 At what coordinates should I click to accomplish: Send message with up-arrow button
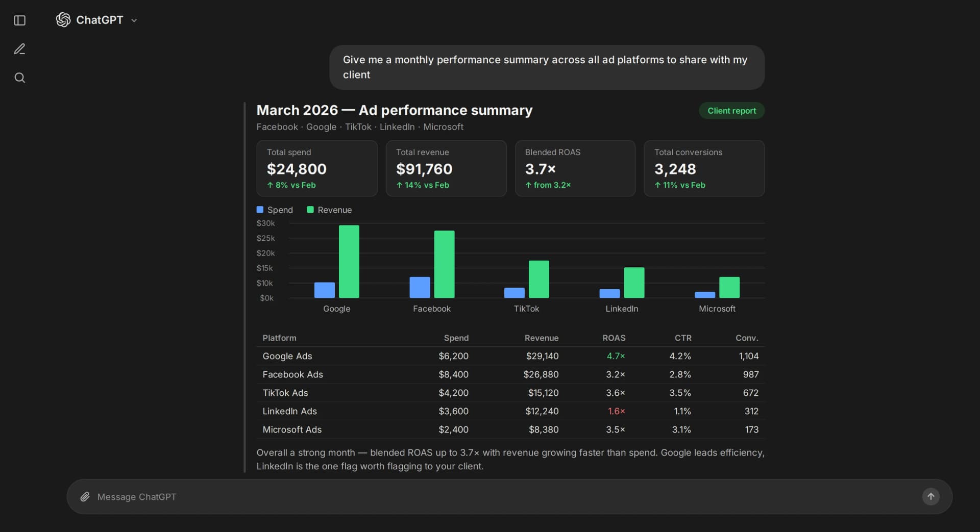point(930,496)
